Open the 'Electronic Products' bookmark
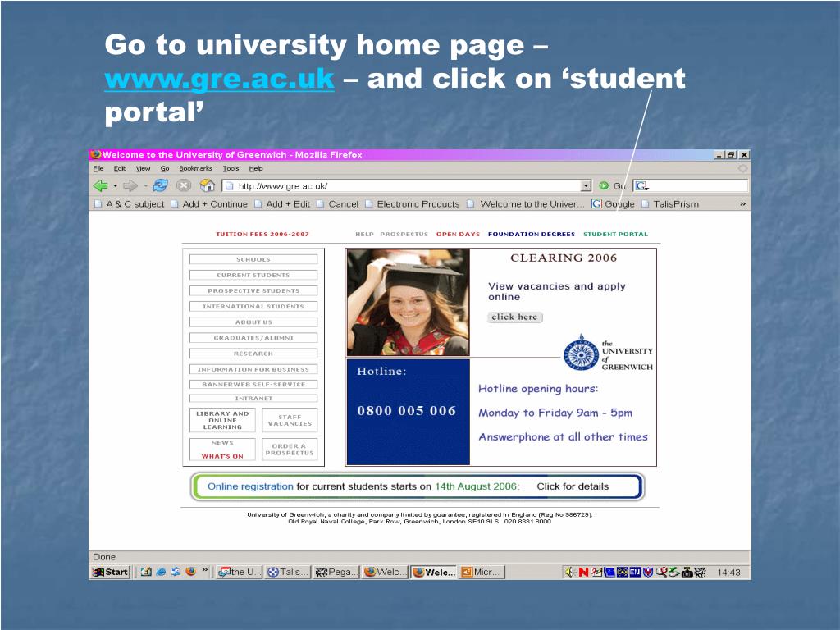Viewport: 840px width, 630px height. (412, 204)
